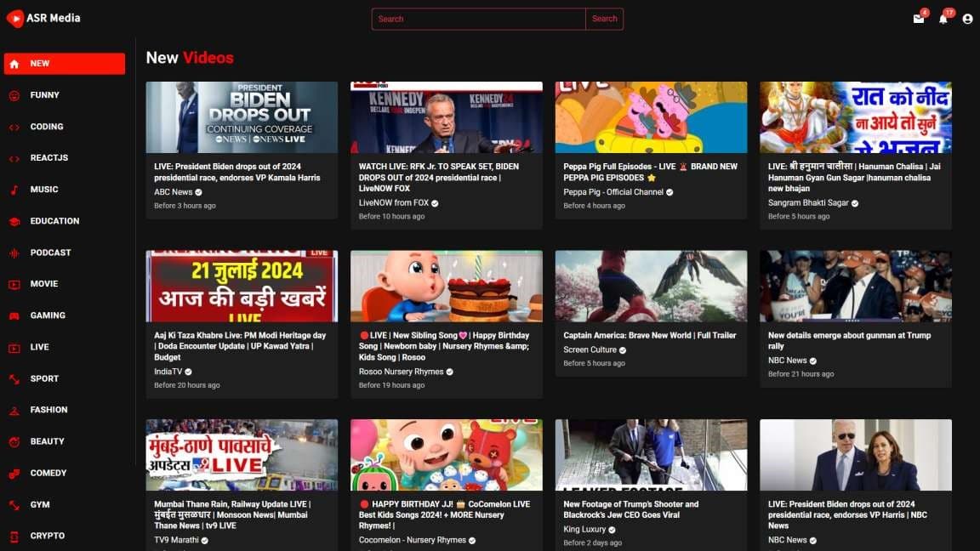Viewport: 980px width, 551px height.
Task: Open ABC News channel link
Action: tap(174, 192)
